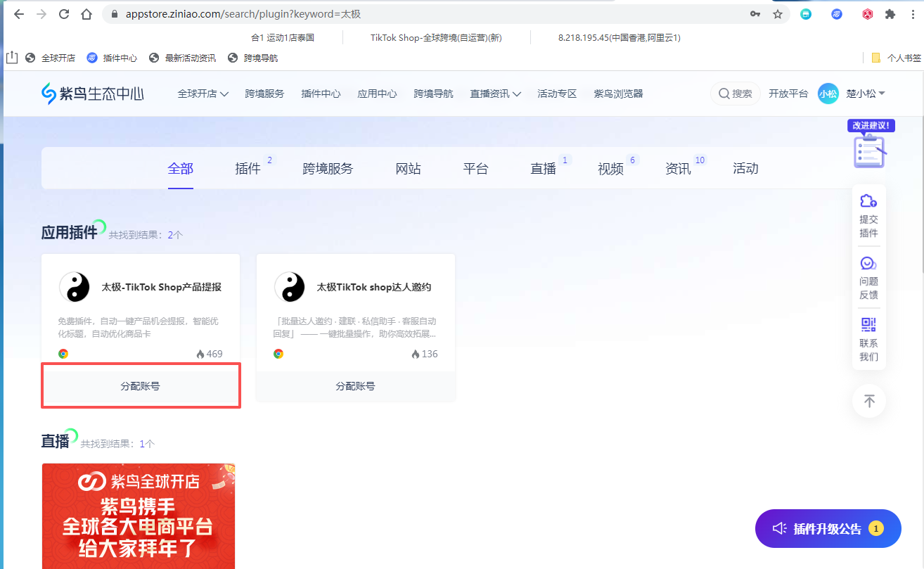Screen dimensions: 924x569
Task: Click the browser reload icon
Action: 64,14
